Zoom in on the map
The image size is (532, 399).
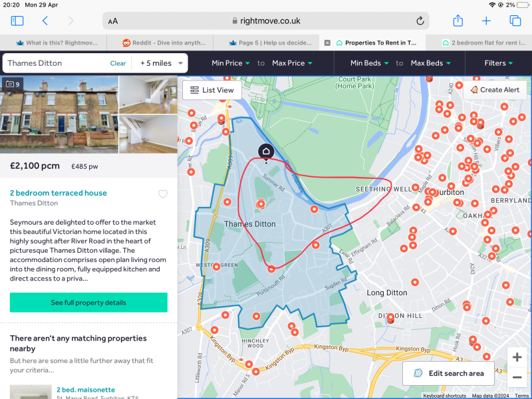tap(517, 357)
